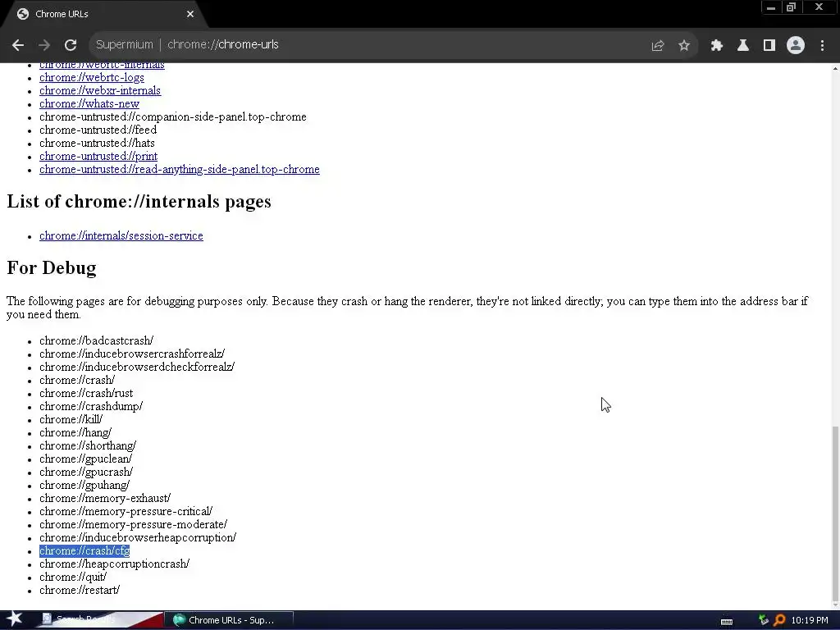Click the chrome://restart/ entry
Viewport: 840px width, 630px height.
(x=80, y=590)
